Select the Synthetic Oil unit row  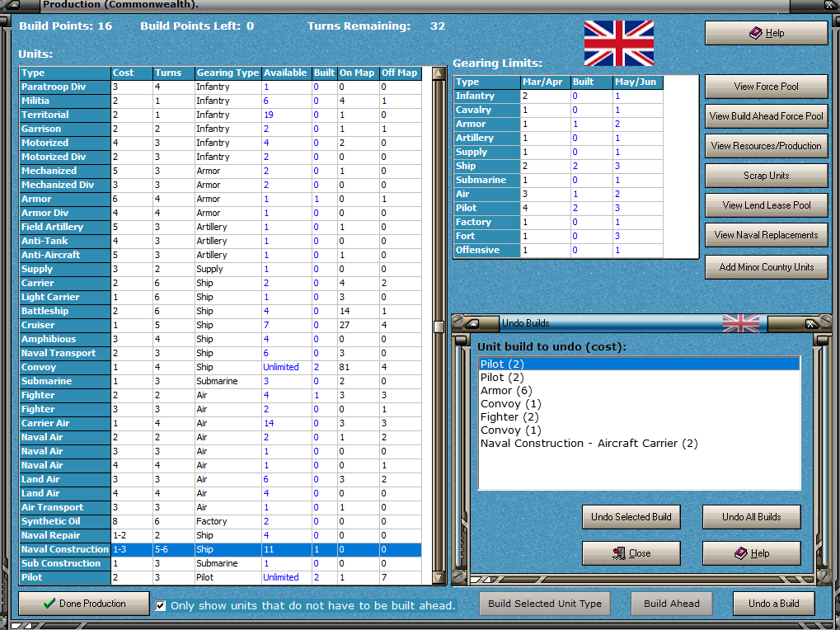pos(220,521)
